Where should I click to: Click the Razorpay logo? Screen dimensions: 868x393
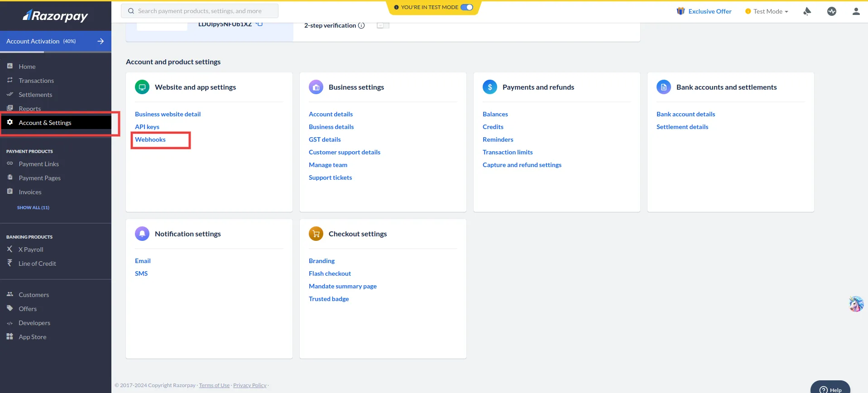pyautogui.click(x=55, y=16)
